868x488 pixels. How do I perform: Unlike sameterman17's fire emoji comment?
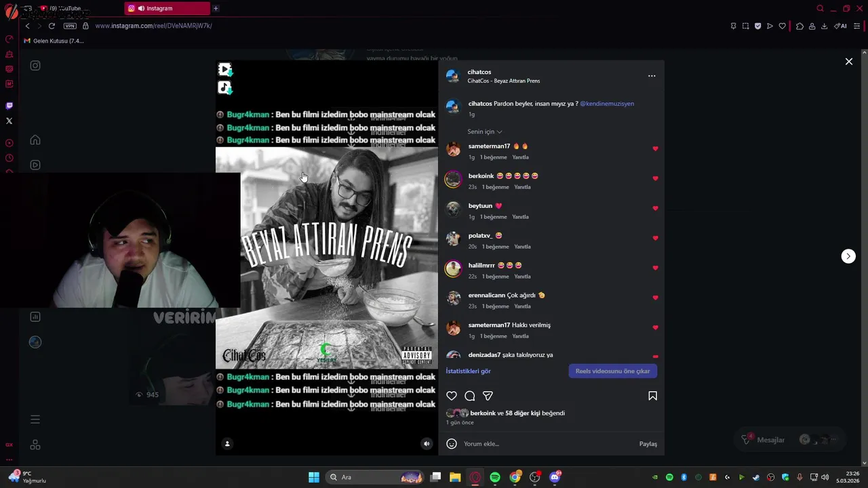[655, 148]
